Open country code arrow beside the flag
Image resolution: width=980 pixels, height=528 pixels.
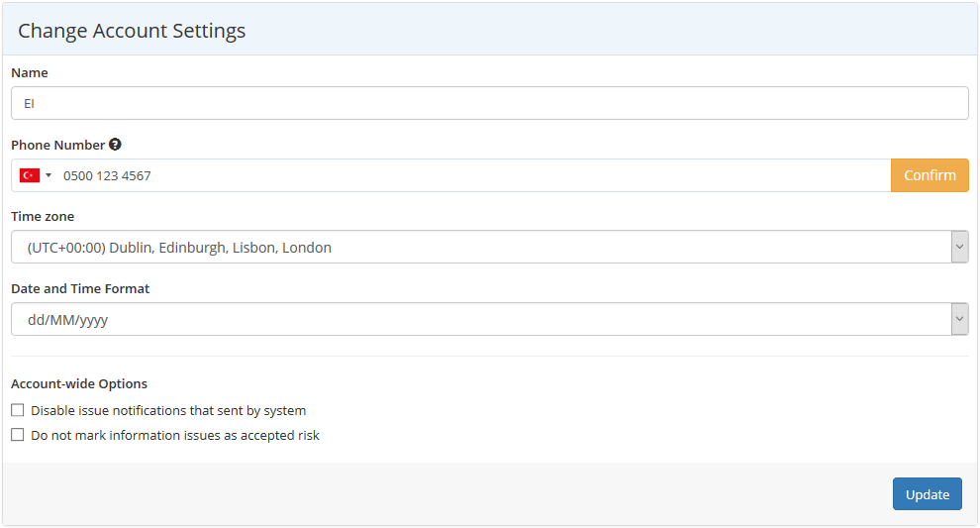point(49,175)
